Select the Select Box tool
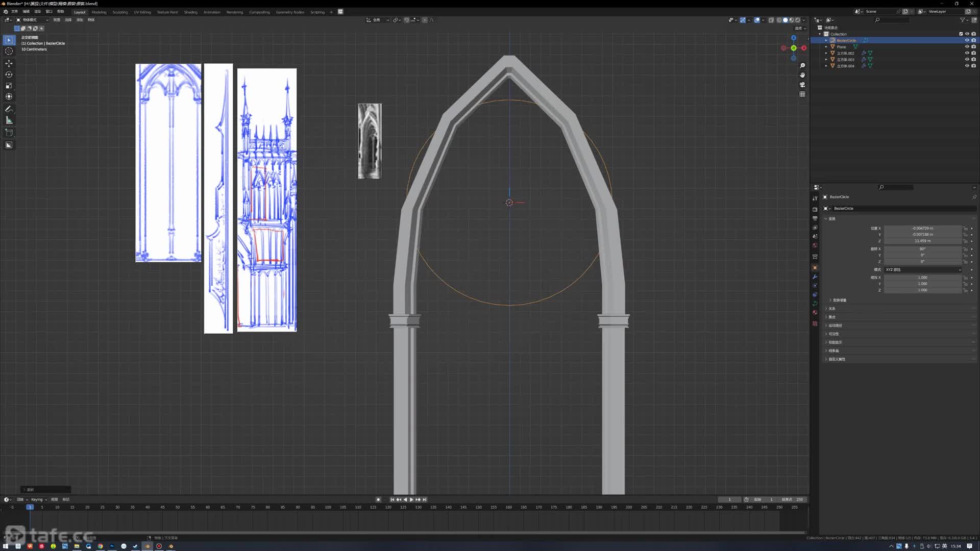The height and width of the screenshot is (551, 980). (x=9, y=40)
